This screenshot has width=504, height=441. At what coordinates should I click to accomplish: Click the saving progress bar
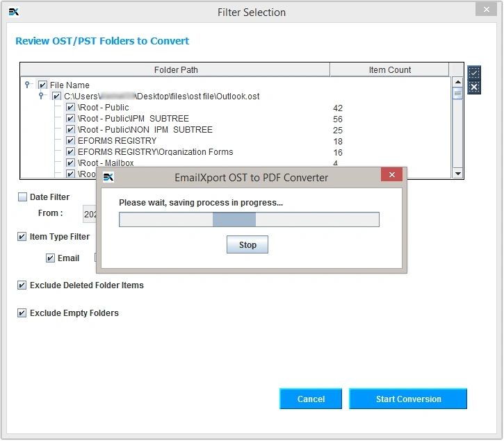(249, 219)
